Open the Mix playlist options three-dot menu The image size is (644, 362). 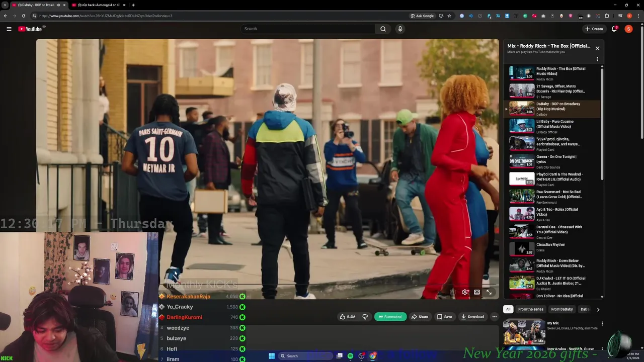[x=597, y=59]
